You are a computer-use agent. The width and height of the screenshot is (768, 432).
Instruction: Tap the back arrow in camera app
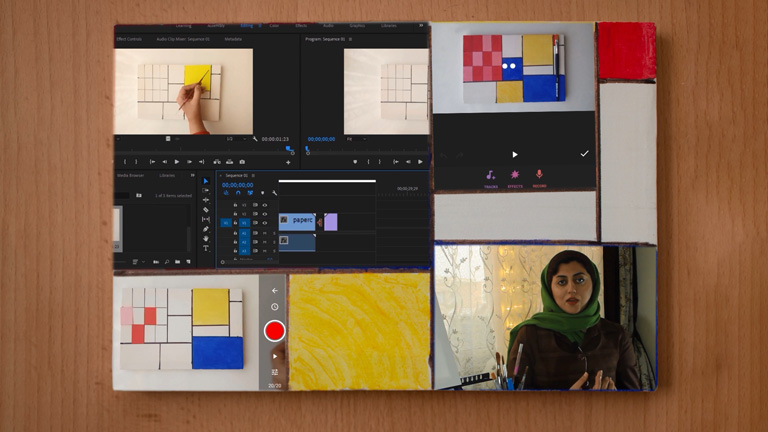point(274,290)
